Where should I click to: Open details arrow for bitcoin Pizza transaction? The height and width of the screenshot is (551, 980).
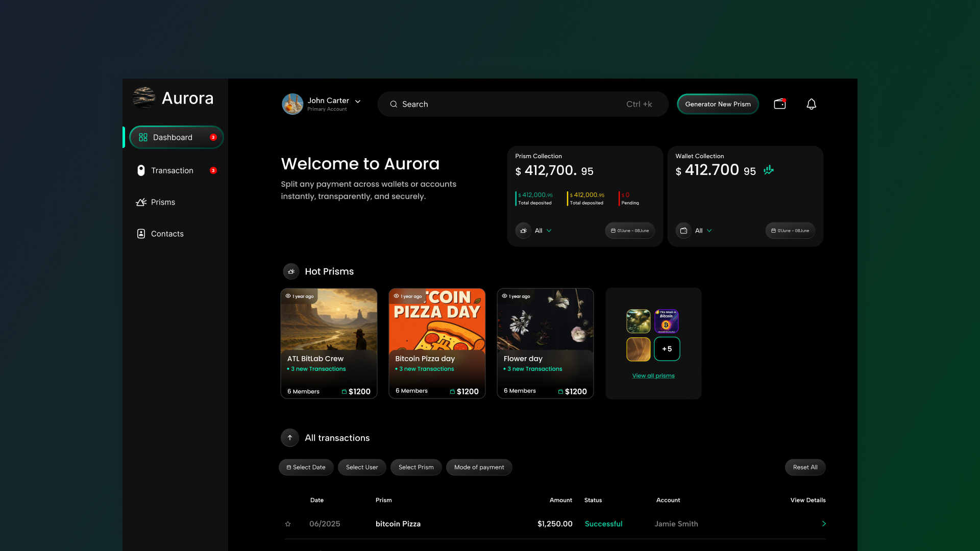823,524
